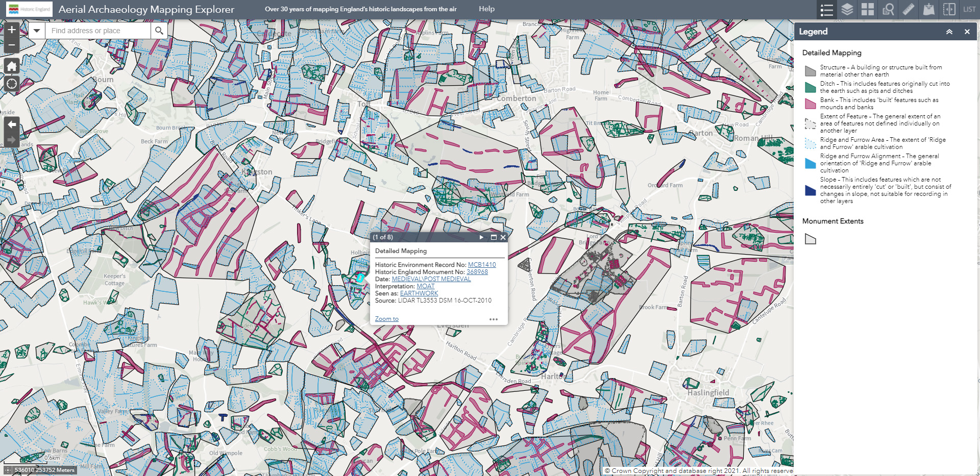Collapse the Legend panel with double chevron
980x476 pixels.
tap(949, 31)
